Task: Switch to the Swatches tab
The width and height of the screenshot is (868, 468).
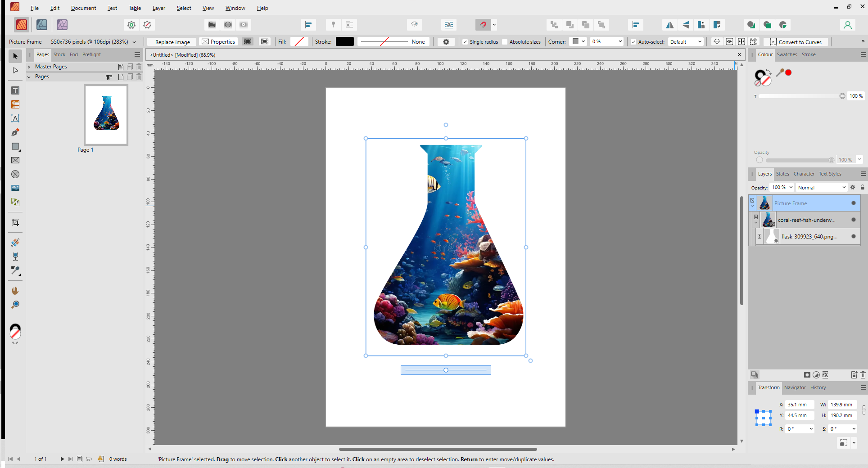Action: tap(787, 54)
